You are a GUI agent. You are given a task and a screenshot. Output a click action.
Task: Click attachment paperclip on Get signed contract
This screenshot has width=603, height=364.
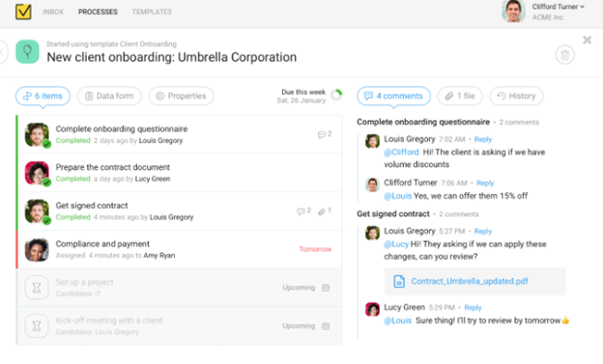[x=325, y=211]
